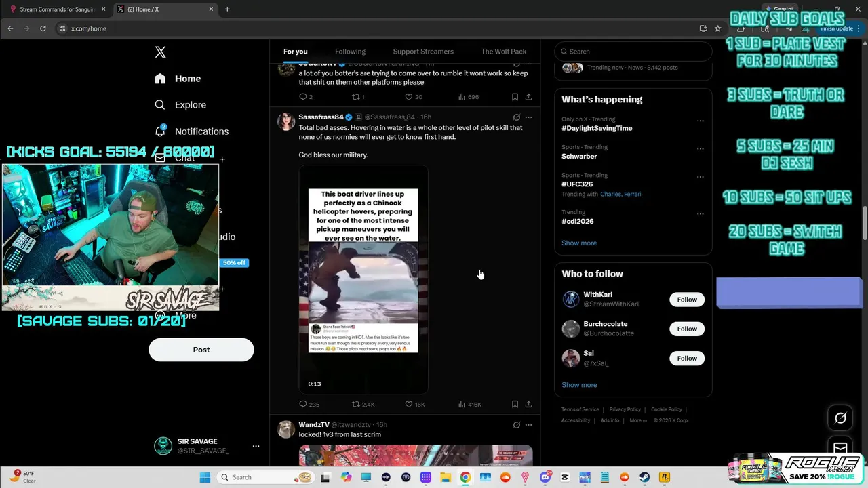Screen dimensions: 868x488
Task: Open Grok icon on WandzTV post
Action: point(516,425)
